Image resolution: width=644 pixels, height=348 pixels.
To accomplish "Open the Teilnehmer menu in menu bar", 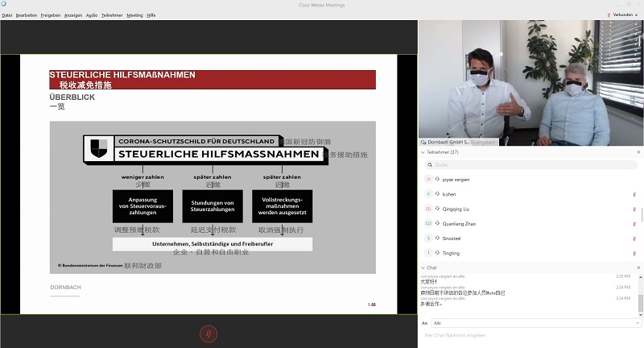I will (x=111, y=14).
